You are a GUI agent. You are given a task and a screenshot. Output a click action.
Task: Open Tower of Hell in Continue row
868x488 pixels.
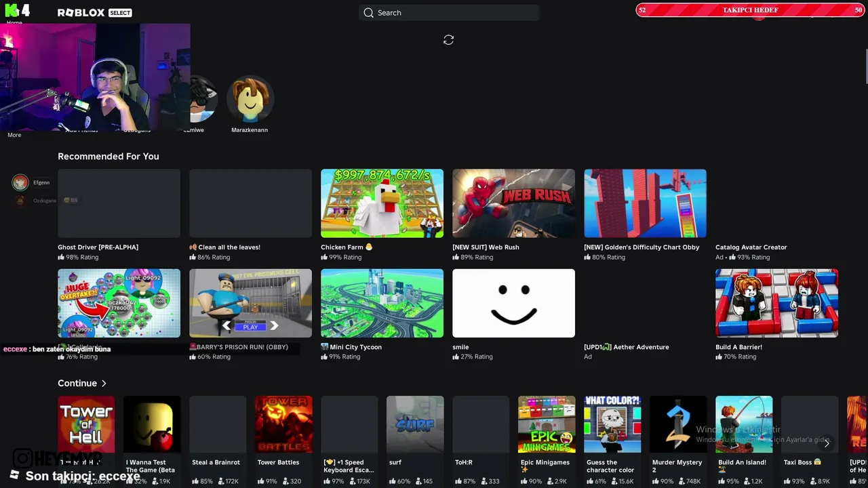tap(86, 424)
